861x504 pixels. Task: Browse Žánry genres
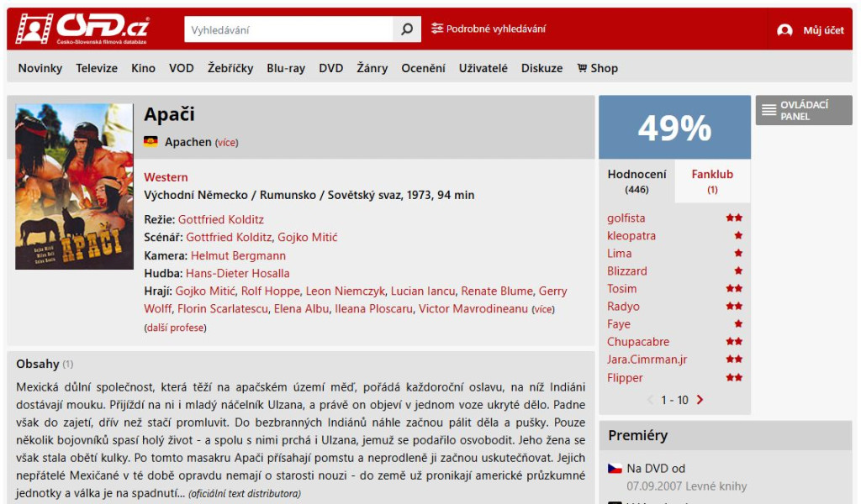(x=372, y=68)
